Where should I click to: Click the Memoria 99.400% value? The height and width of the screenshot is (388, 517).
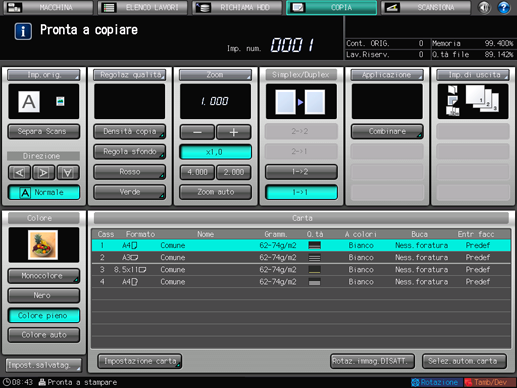pos(499,43)
